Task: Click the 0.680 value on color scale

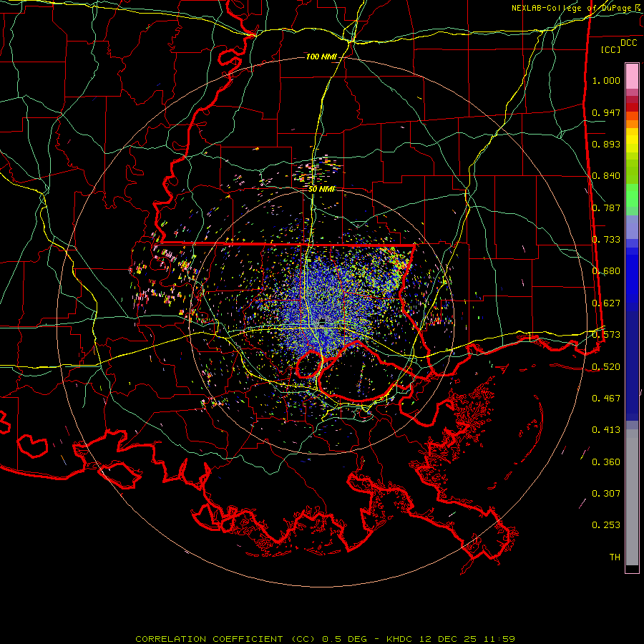Action: [x=606, y=271]
